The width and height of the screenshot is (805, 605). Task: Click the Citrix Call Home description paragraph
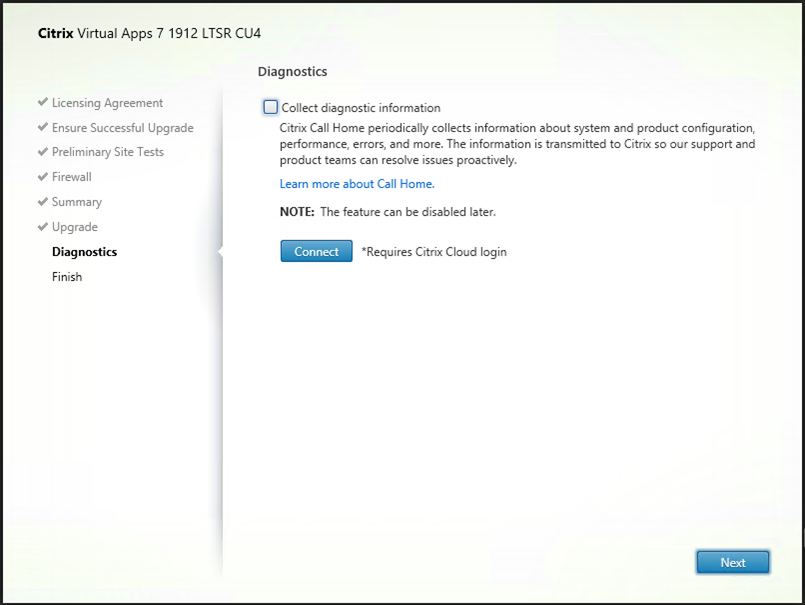click(x=518, y=144)
